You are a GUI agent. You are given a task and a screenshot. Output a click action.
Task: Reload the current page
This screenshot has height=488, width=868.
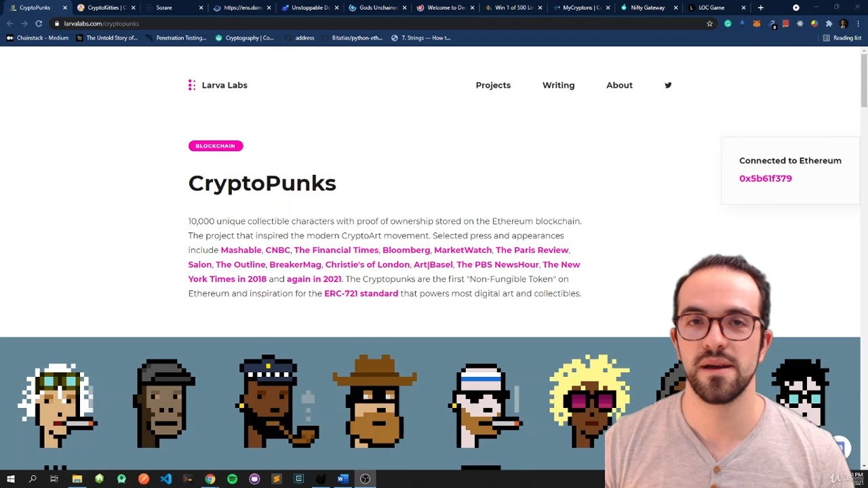click(x=39, y=24)
